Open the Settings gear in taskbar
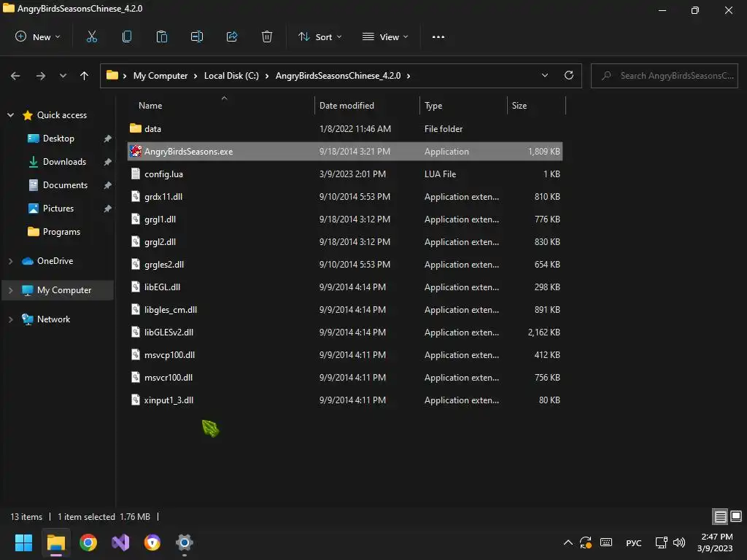 click(185, 542)
